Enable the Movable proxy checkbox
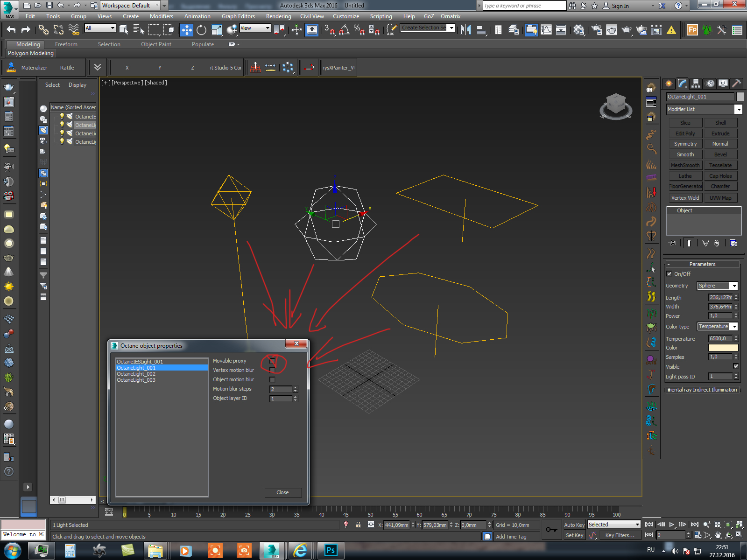The image size is (747, 560). 272,361
